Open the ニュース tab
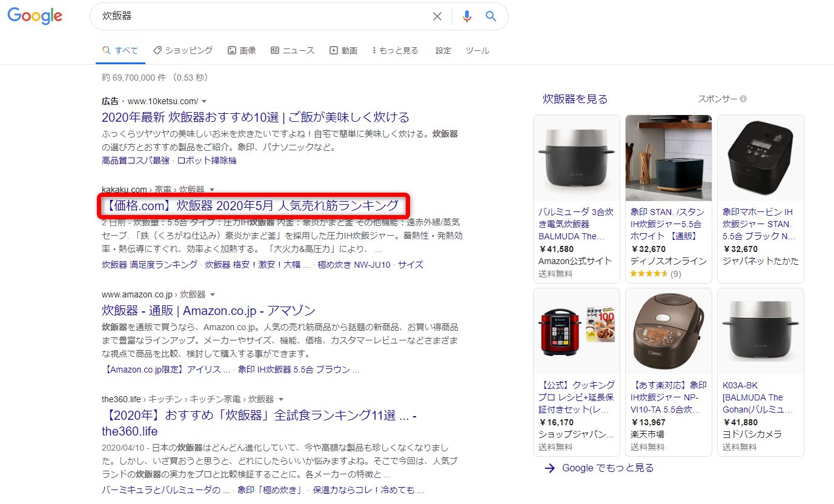 (293, 50)
